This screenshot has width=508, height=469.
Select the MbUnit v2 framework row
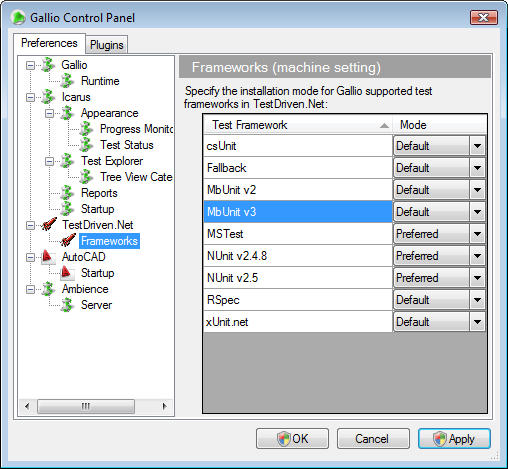point(298,190)
